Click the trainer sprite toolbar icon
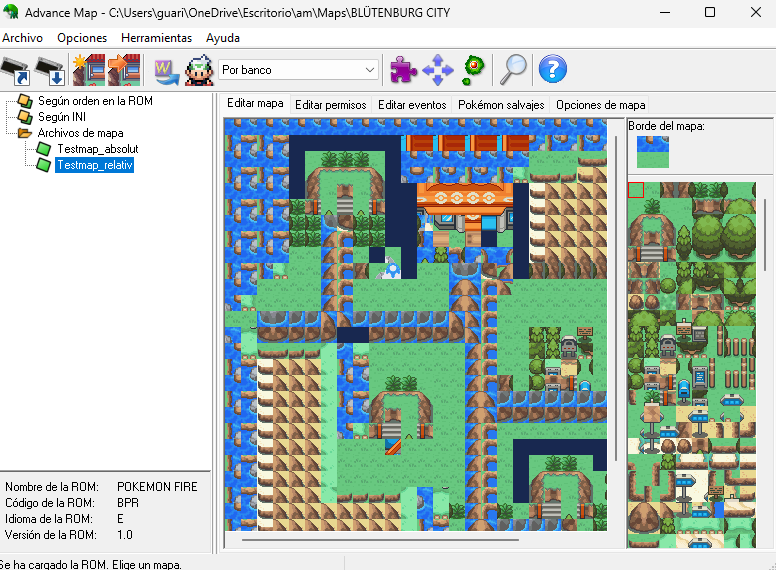The image size is (776, 570). [x=199, y=70]
